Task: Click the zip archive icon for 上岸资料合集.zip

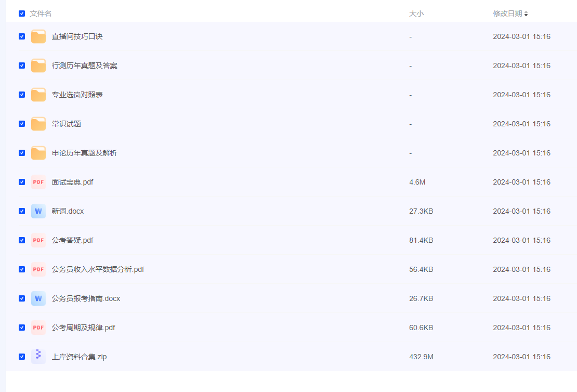Action: (38, 357)
